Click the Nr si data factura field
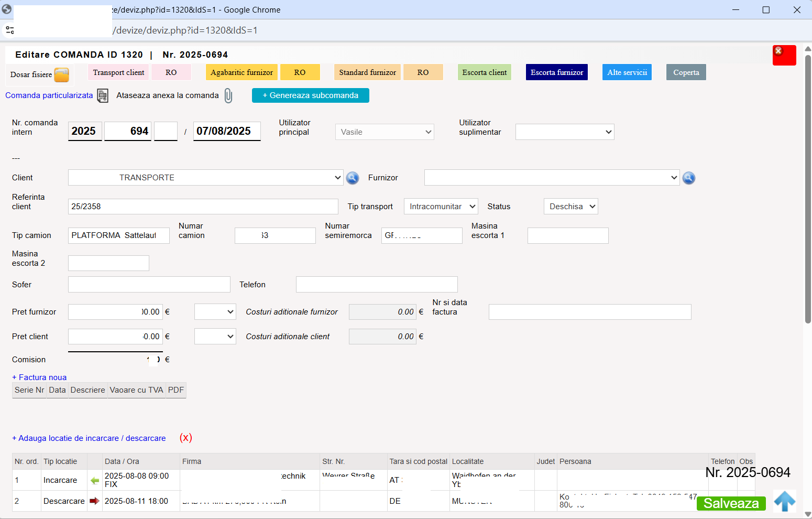Image resolution: width=812 pixels, height=519 pixels. pyautogui.click(x=590, y=312)
